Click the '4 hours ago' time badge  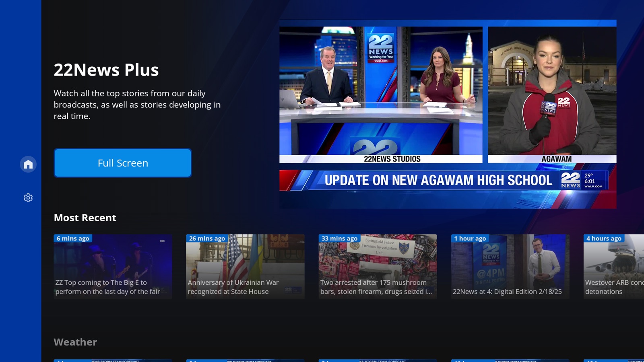coord(604,239)
